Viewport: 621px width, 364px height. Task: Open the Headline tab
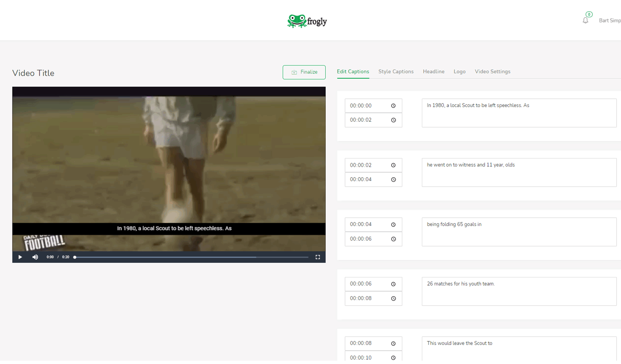coord(433,72)
